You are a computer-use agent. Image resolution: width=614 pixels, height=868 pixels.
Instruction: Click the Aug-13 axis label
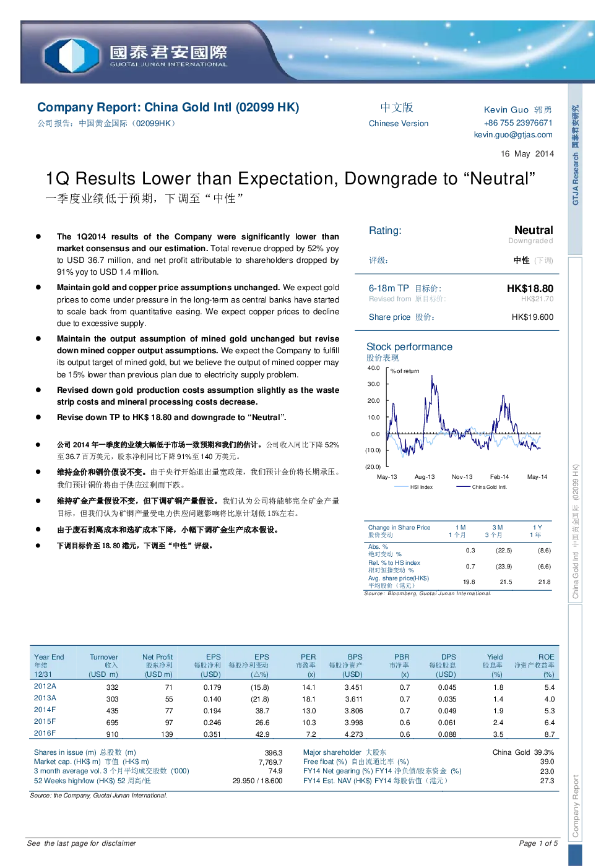click(x=425, y=477)
